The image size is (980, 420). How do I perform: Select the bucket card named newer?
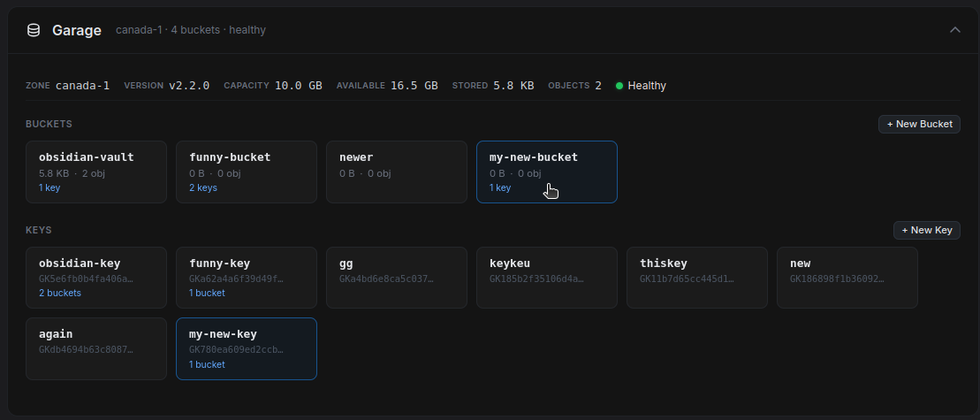(x=396, y=172)
